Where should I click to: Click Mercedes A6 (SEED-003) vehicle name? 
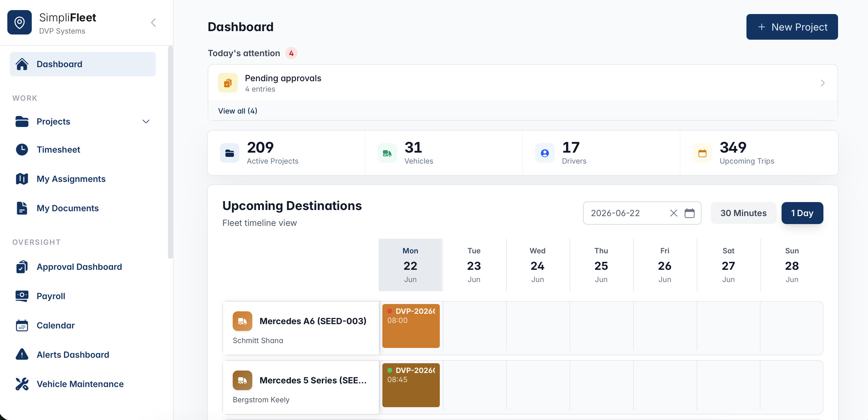tap(313, 321)
